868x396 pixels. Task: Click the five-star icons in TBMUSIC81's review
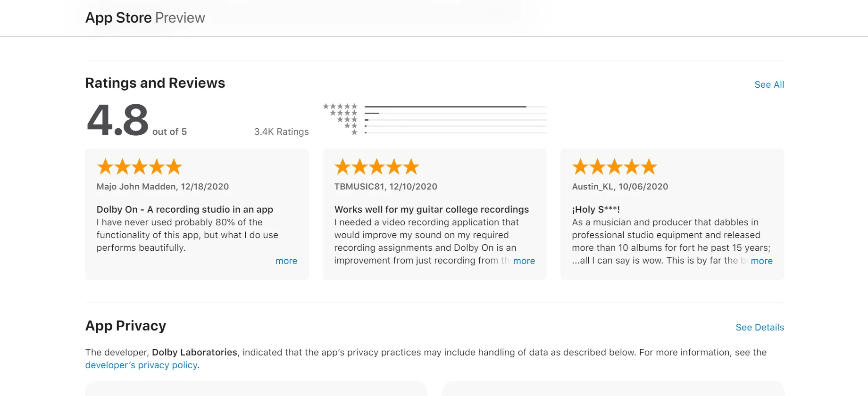point(377,166)
